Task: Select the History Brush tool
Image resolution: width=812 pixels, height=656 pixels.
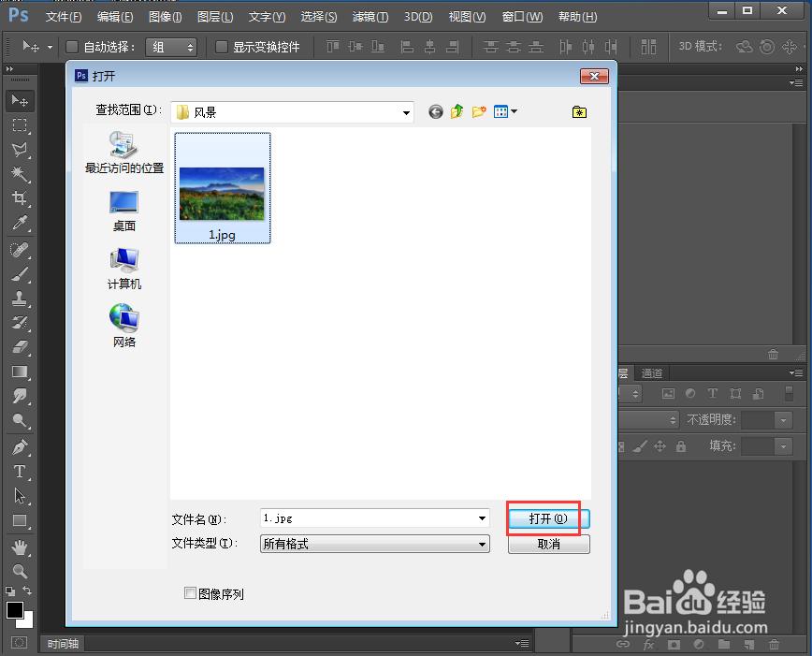Action: click(20, 323)
